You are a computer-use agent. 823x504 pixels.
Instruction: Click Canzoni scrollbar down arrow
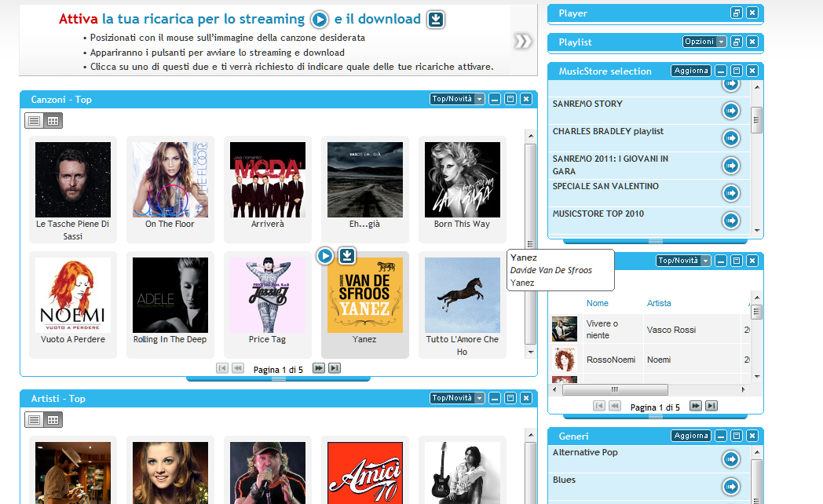pos(531,352)
